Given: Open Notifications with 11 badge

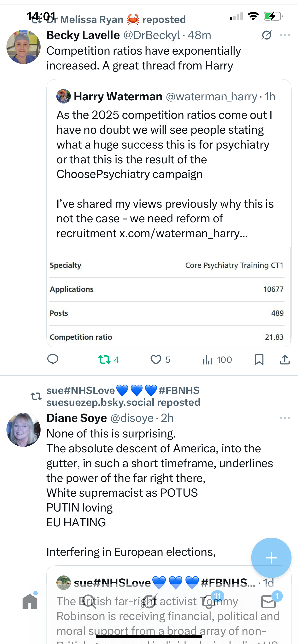Looking at the screenshot, I should pos(209,602).
